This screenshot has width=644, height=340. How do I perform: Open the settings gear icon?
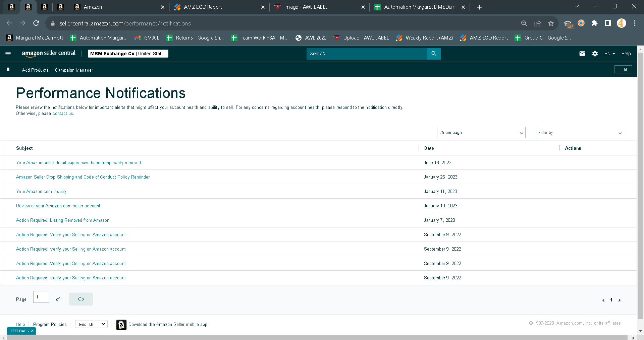tap(595, 54)
